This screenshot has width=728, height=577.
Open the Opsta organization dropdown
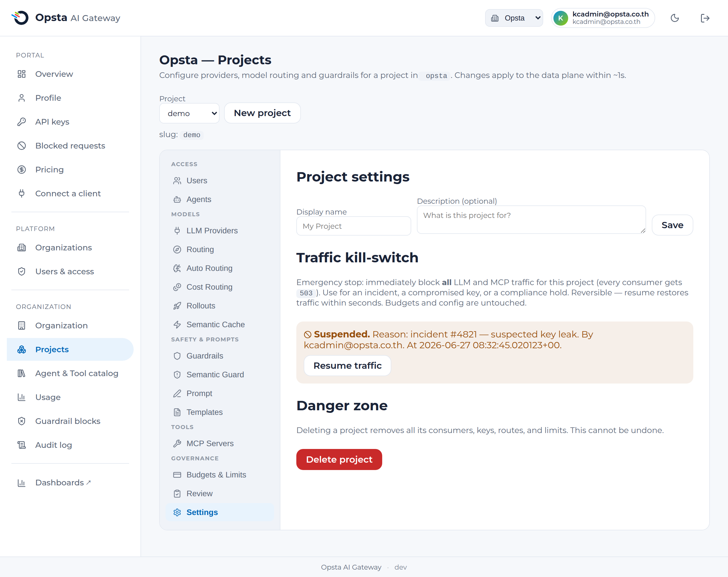point(514,18)
